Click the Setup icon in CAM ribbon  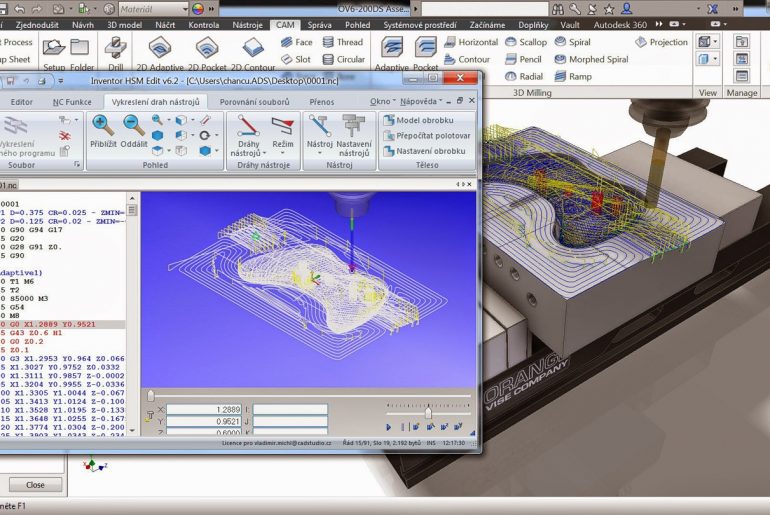tap(53, 47)
